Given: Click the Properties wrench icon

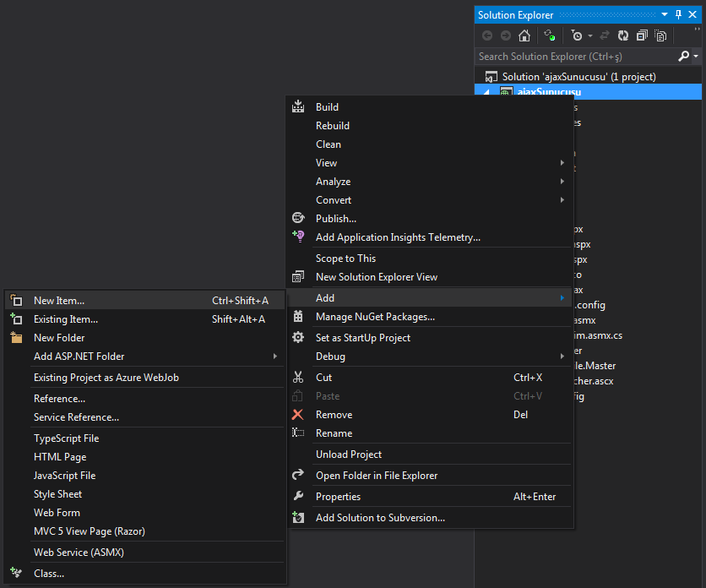Looking at the screenshot, I should click(298, 496).
